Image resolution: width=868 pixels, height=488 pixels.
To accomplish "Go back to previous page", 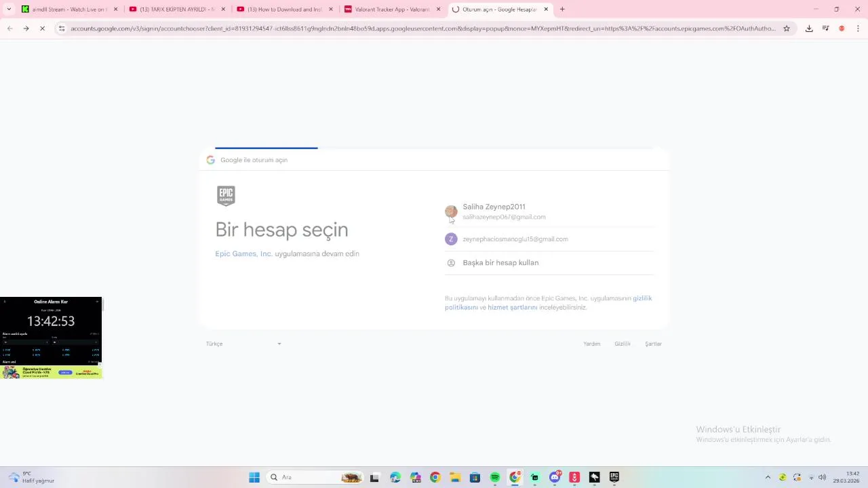I will pos(9,28).
